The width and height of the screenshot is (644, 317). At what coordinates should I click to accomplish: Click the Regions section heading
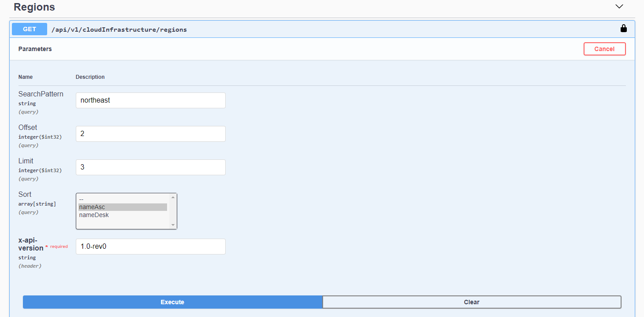coord(34,7)
